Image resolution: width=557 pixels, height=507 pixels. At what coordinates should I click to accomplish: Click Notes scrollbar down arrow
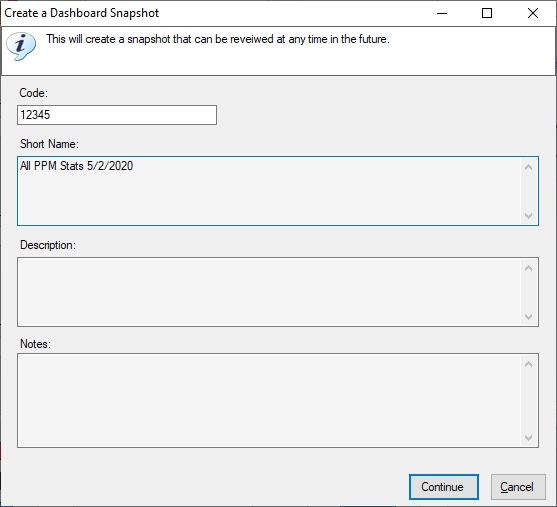(528, 437)
